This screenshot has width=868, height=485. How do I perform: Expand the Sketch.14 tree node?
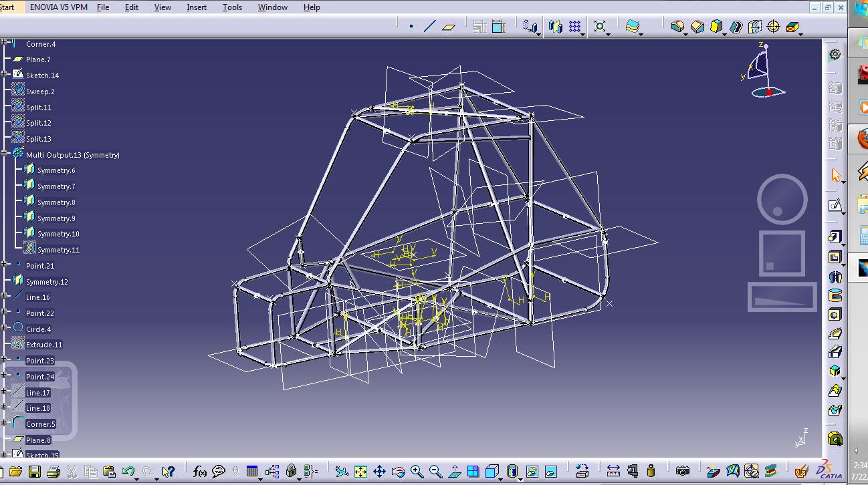5,75
